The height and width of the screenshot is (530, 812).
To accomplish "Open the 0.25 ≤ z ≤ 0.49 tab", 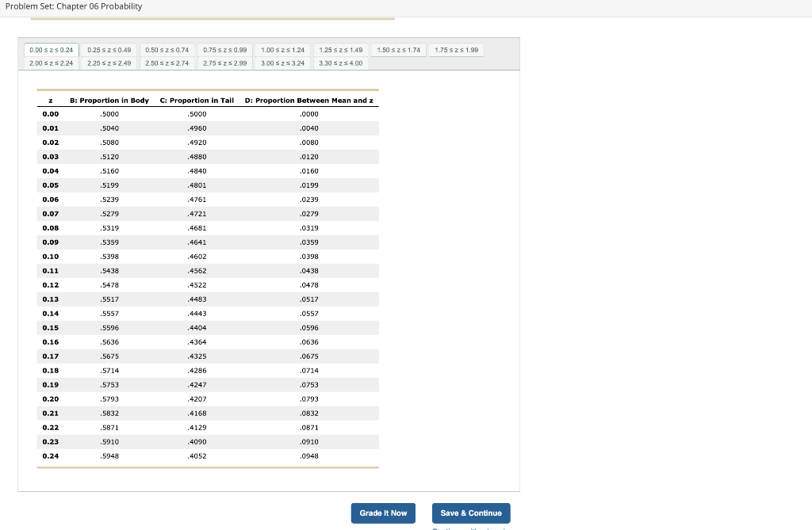I will click(109, 49).
